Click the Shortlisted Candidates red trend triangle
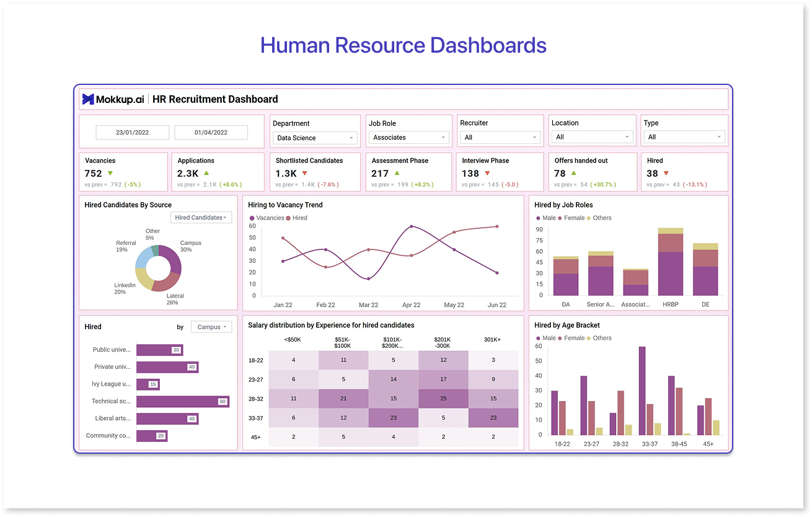The width and height of the screenshot is (812, 517). click(x=304, y=174)
